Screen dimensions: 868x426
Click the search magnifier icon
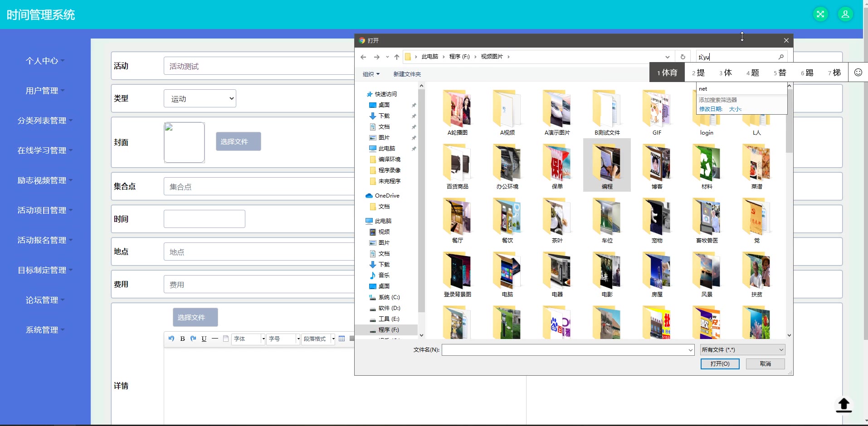[781, 57]
